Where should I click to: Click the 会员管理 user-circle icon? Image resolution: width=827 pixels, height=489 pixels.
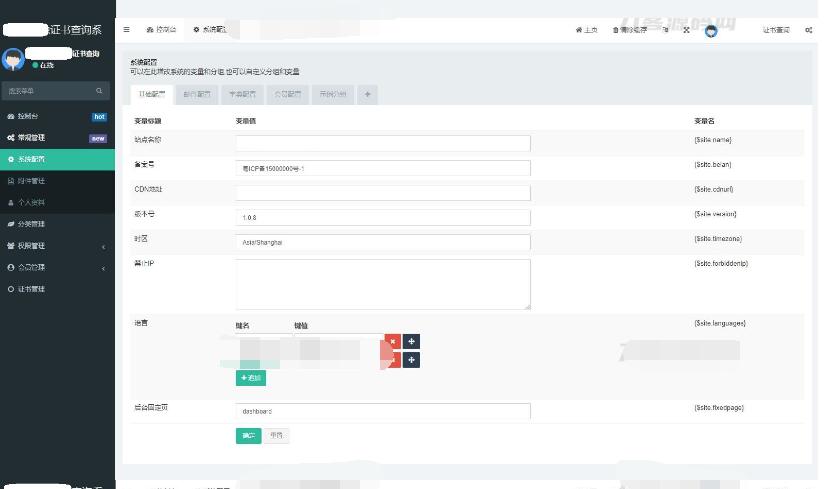coord(11,267)
